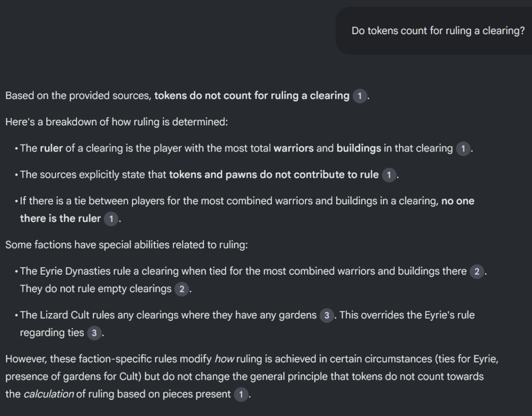Open citation 2 after 'rule empty clearings'
This screenshot has height=416, width=532.
181,289
